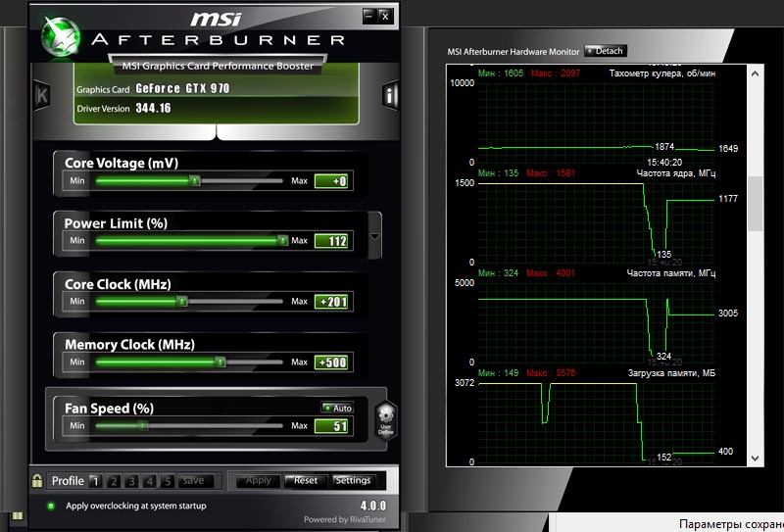Click the Core Clock slider handle
The height and width of the screenshot is (532, 784).
pyautogui.click(x=182, y=302)
